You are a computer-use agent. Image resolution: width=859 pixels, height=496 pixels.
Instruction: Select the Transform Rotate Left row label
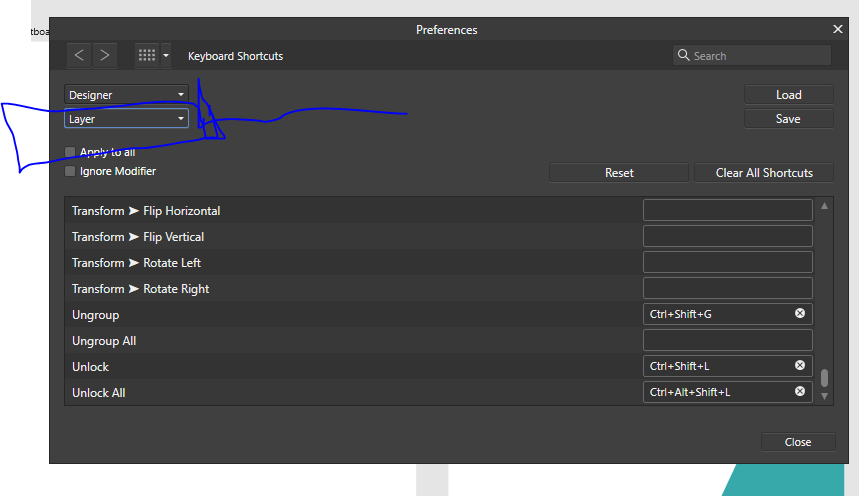click(136, 263)
